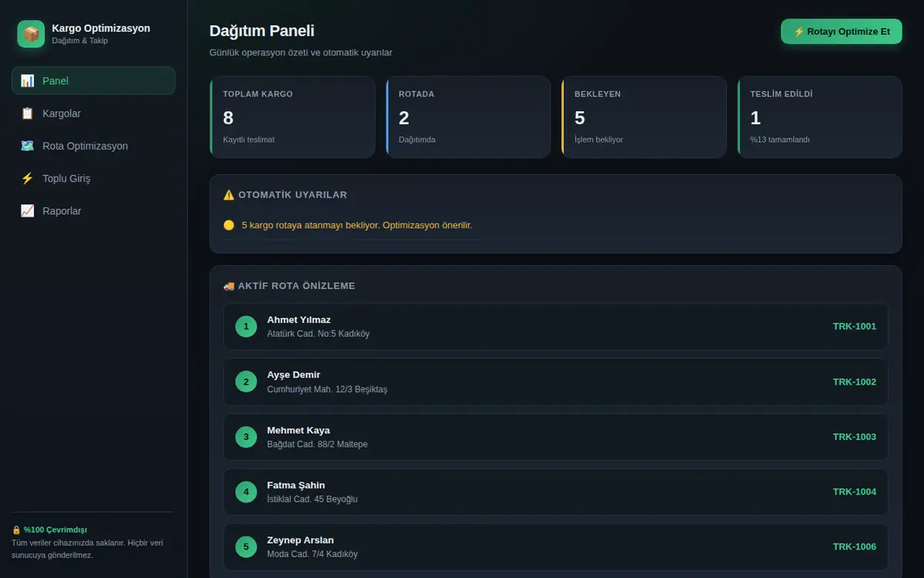
Task: Click the route stop number 5 badge
Action: (246, 547)
